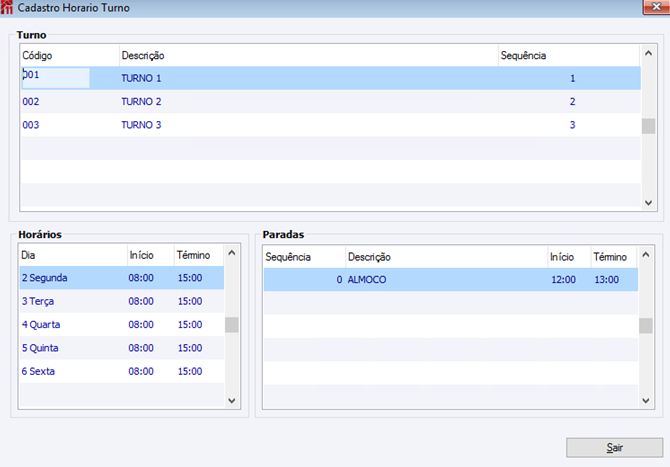Click the Paradas Término column header

coord(614,257)
